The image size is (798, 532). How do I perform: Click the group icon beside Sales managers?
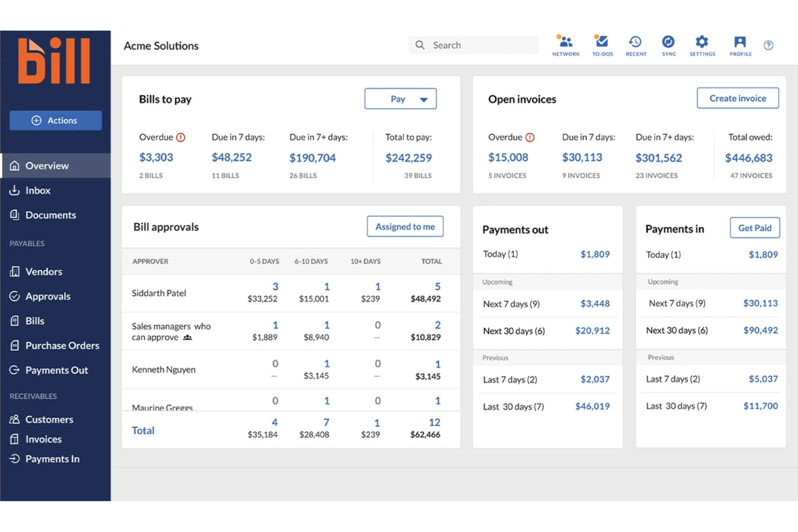[187, 337]
